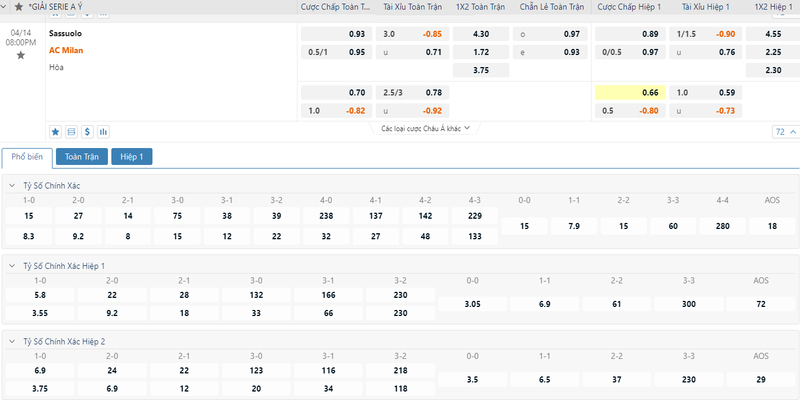Click AC Milan team name
800x400 pixels.
(66, 50)
